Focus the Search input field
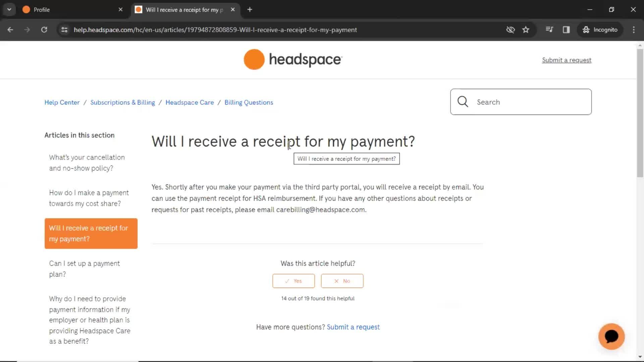 (x=521, y=102)
